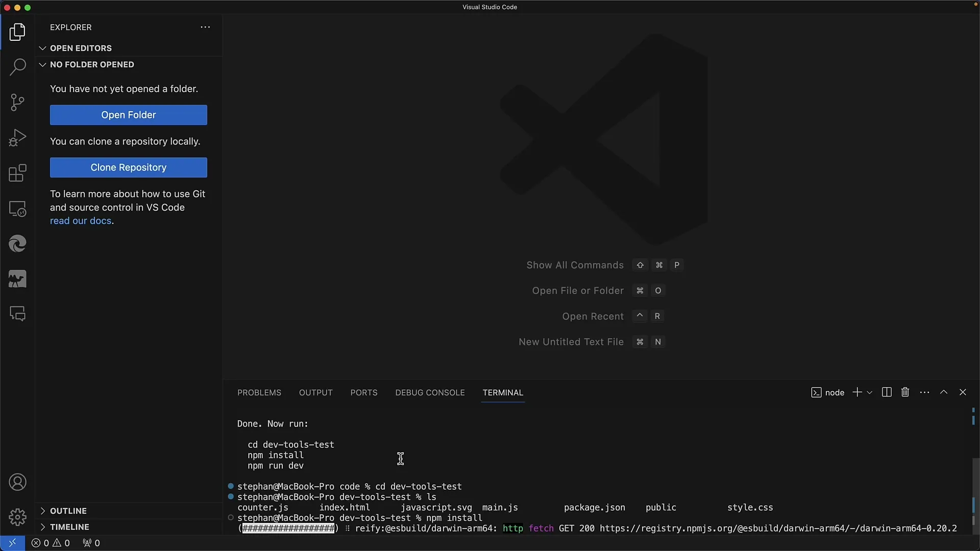Click the Explorer sidebar title
Screen dimensions: 980x551
tap(71, 27)
